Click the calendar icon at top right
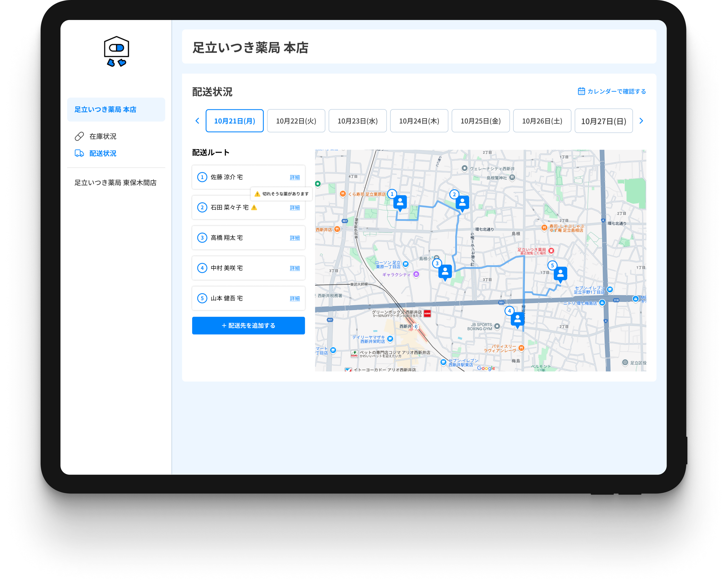728x586 pixels. pyautogui.click(x=581, y=92)
